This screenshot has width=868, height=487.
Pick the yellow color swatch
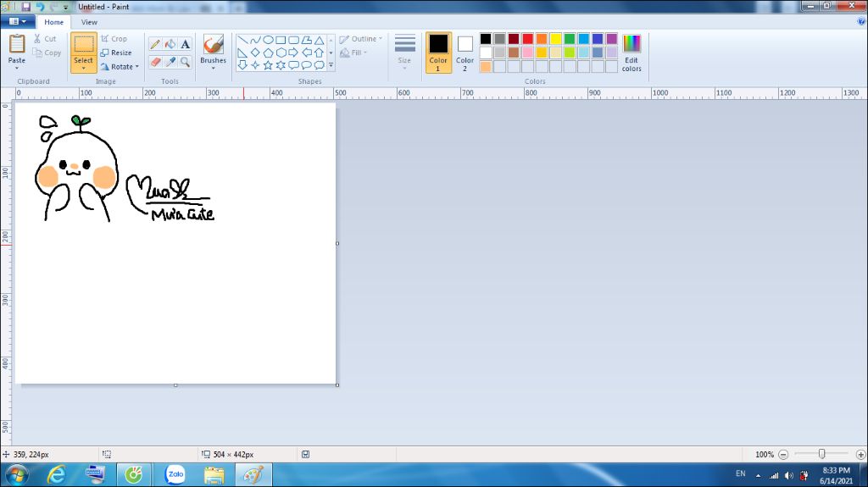tap(556, 39)
